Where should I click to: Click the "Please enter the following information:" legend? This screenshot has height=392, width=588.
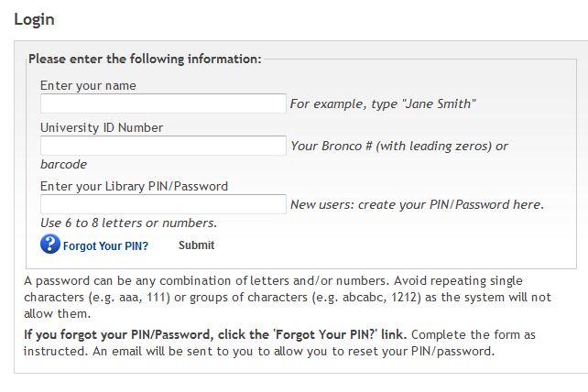(145, 59)
